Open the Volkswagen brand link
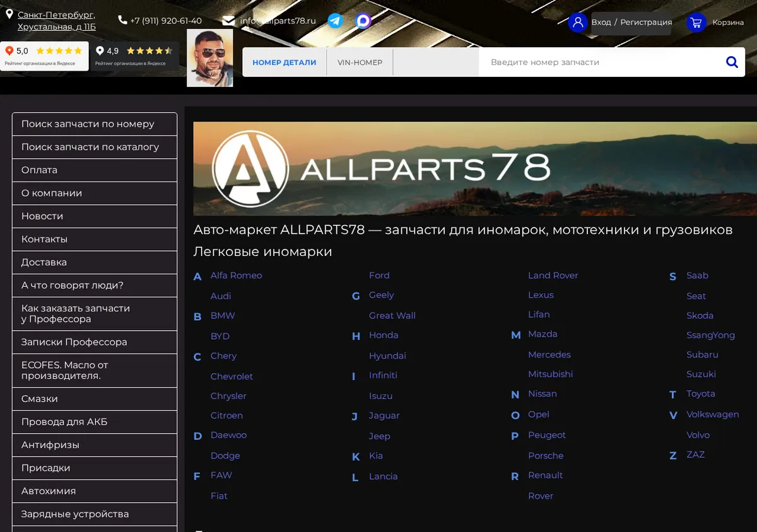This screenshot has height=532, width=757. point(713,415)
